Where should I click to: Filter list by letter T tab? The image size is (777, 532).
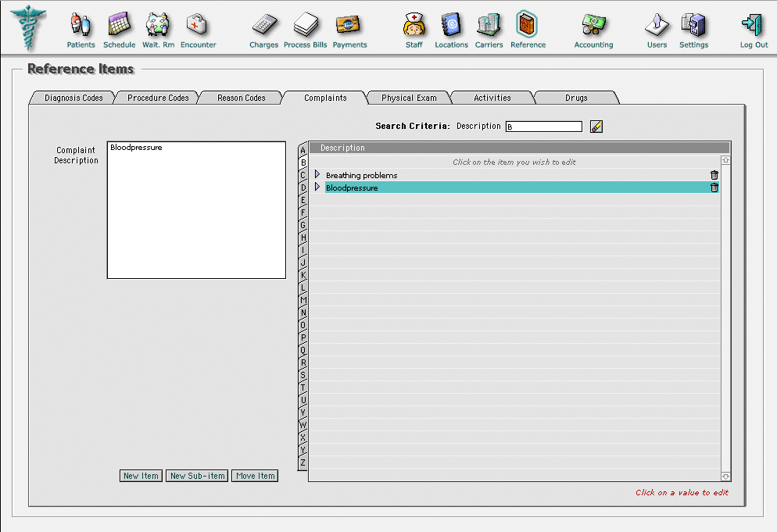tap(303, 387)
